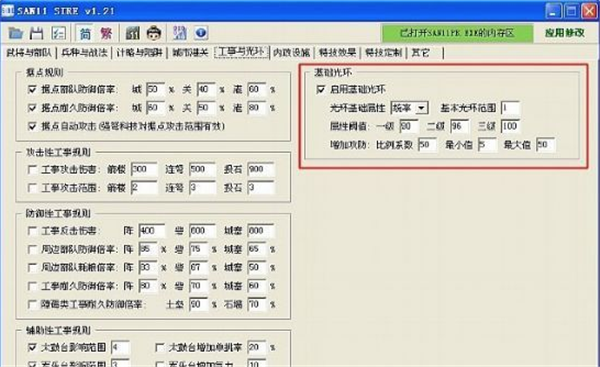Click the 比例系数 input field

coord(427,145)
